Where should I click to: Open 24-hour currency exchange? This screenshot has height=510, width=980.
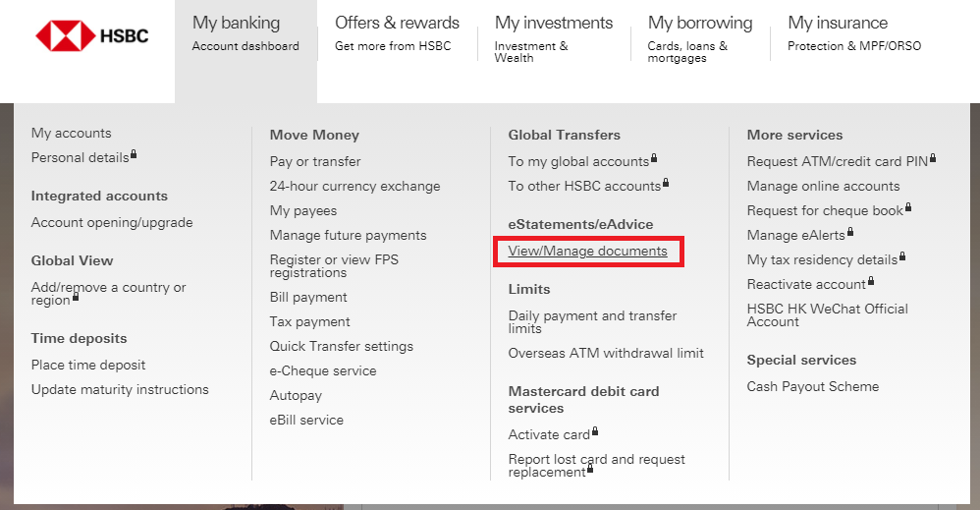[354, 186]
